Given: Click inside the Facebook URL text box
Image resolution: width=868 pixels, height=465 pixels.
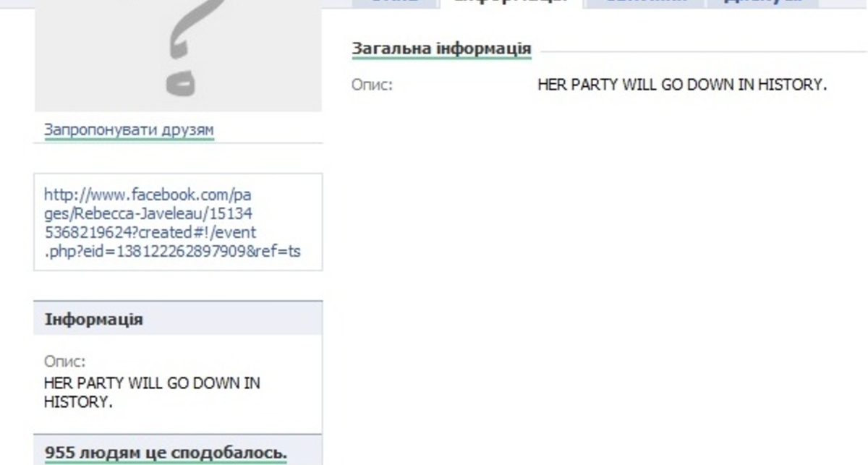Looking at the screenshot, I should pos(178,222).
